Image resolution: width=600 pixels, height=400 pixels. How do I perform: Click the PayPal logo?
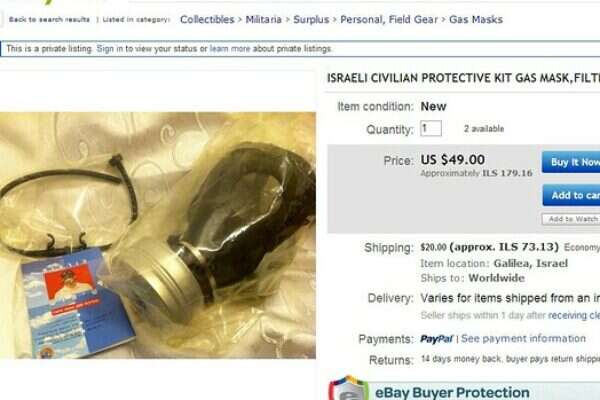[x=436, y=339]
